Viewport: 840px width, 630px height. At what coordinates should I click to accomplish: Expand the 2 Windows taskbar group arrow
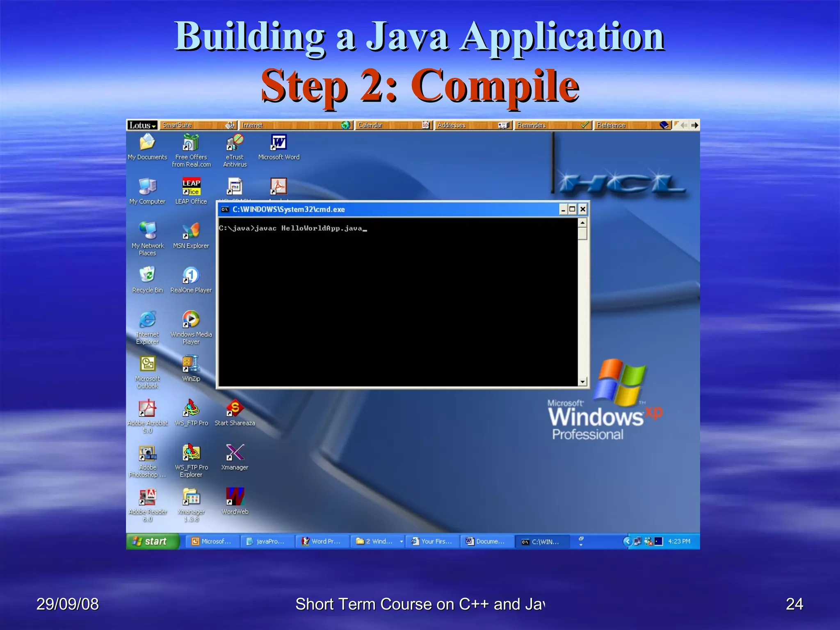(x=401, y=541)
